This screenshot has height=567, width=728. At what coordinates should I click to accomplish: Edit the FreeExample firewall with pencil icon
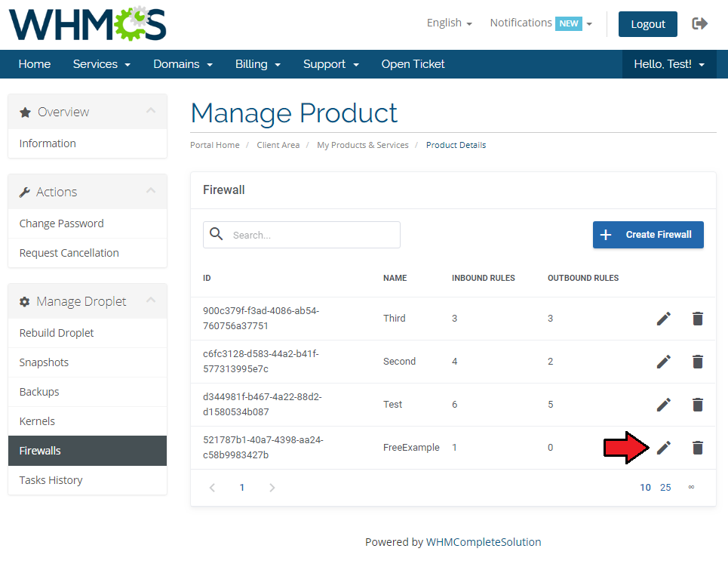point(663,448)
